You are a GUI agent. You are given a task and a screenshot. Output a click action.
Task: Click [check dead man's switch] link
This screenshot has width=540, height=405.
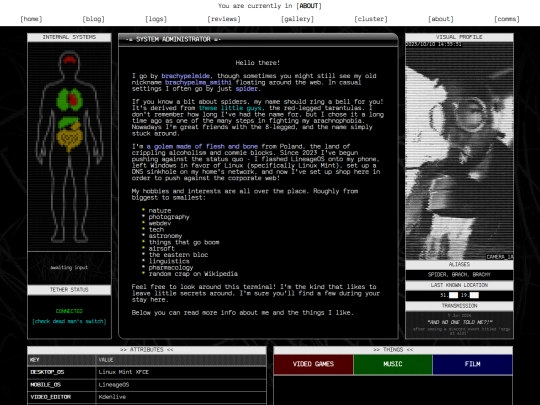[x=69, y=321]
